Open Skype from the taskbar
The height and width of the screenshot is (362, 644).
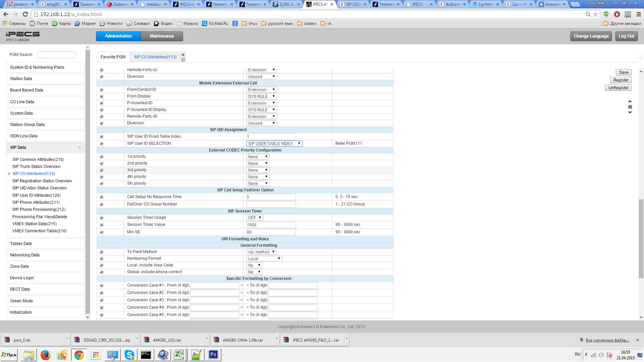129,355
